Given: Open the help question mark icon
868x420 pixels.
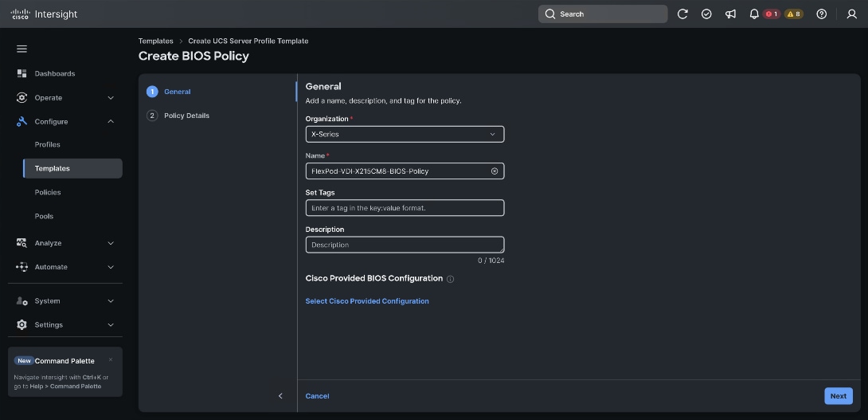Looking at the screenshot, I should 822,14.
